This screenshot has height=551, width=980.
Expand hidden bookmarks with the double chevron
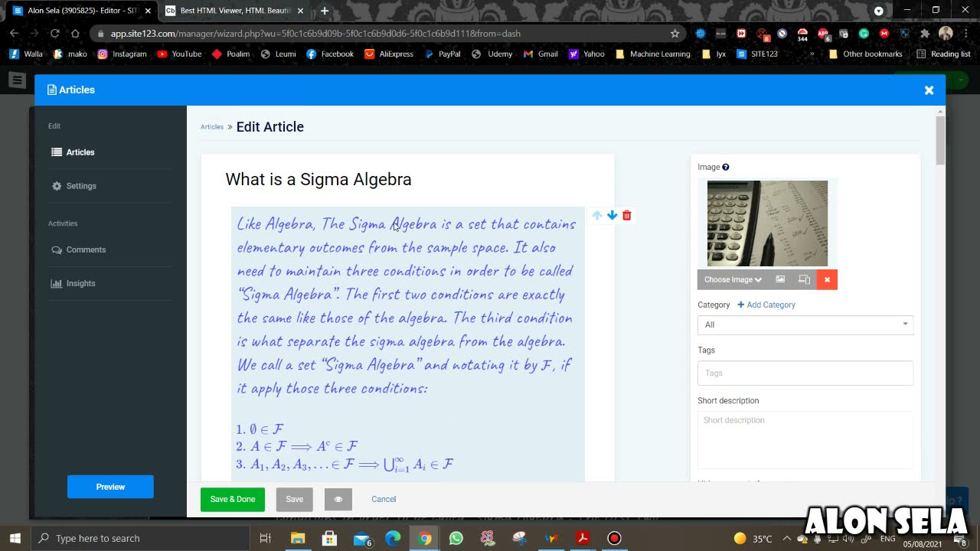(812, 54)
